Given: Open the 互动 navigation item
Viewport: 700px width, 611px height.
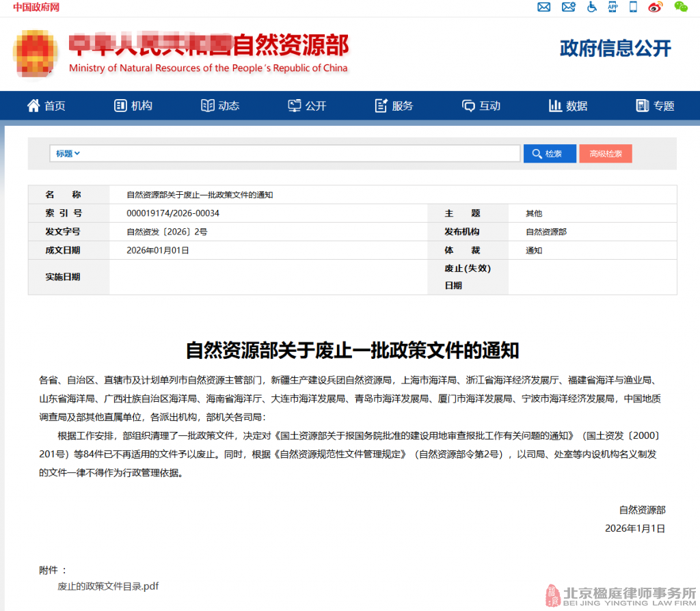Looking at the screenshot, I should click(481, 106).
